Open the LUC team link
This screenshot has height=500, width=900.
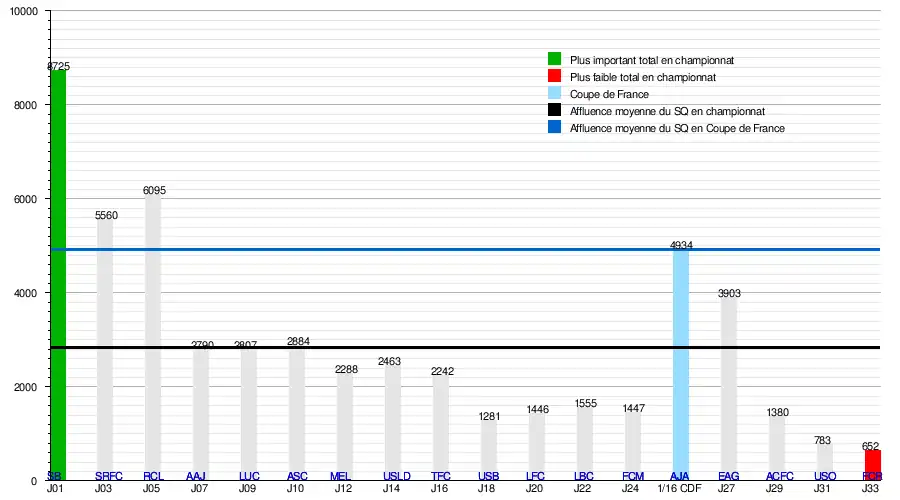click(x=249, y=476)
